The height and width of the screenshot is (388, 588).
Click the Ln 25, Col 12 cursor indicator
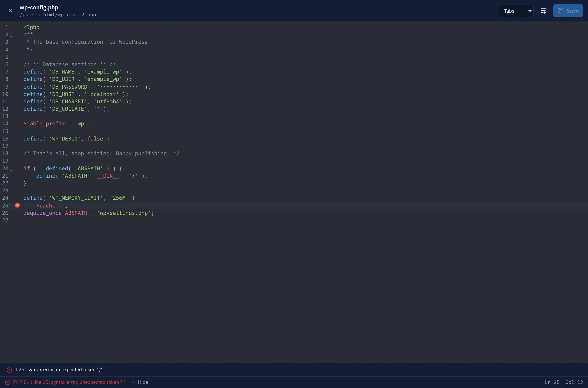point(564,382)
